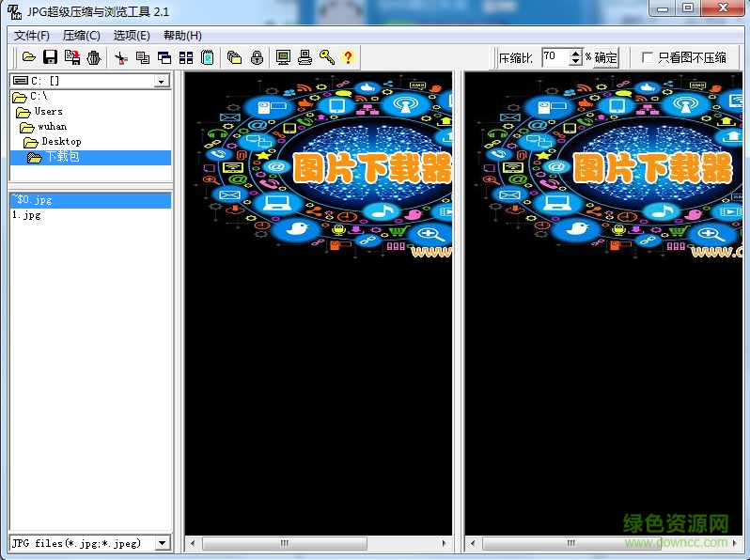Click the green monitor screen icon
The width and height of the screenshot is (750, 560).
(283, 57)
